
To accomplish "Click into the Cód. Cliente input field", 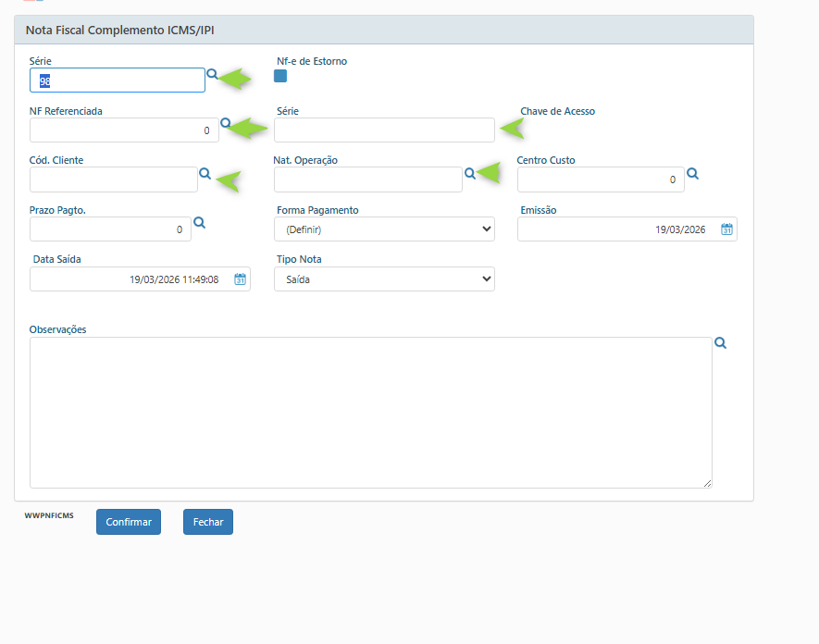I will click(114, 180).
